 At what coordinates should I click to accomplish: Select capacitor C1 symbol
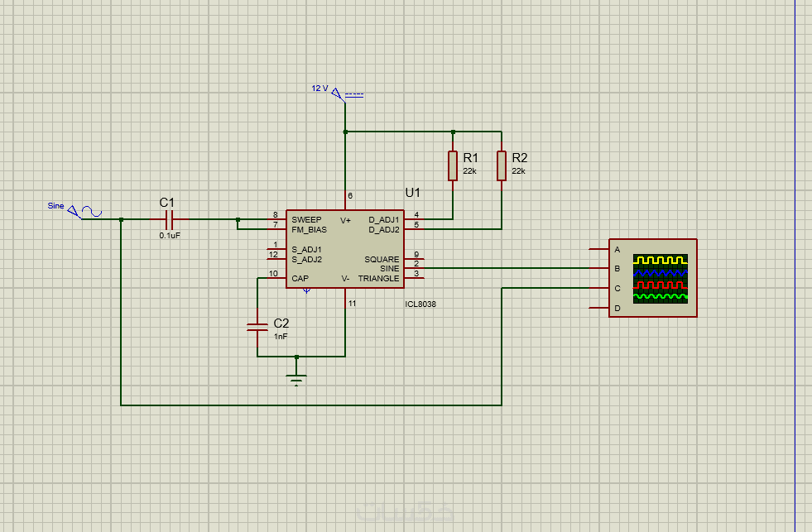pyautogui.click(x=170, y=219)
